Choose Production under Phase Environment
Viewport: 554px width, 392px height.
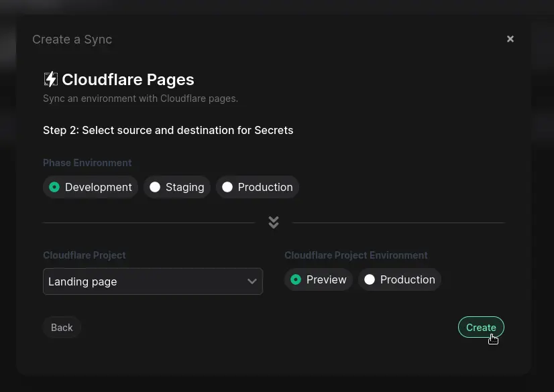coord(258,187)
